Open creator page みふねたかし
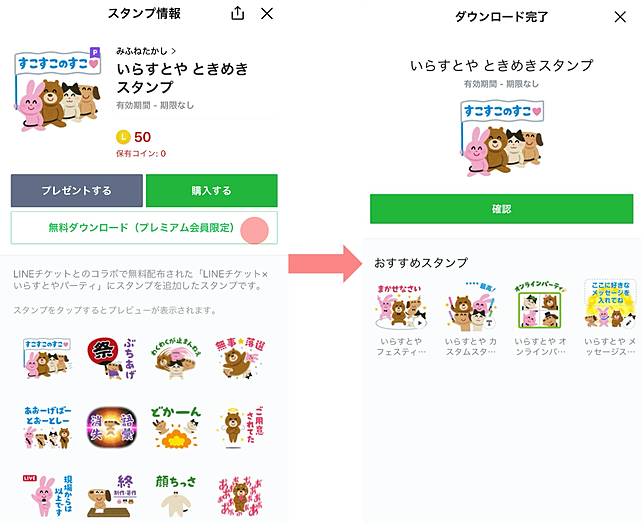Viewport: 644px width, 528px height. [146, 51]
